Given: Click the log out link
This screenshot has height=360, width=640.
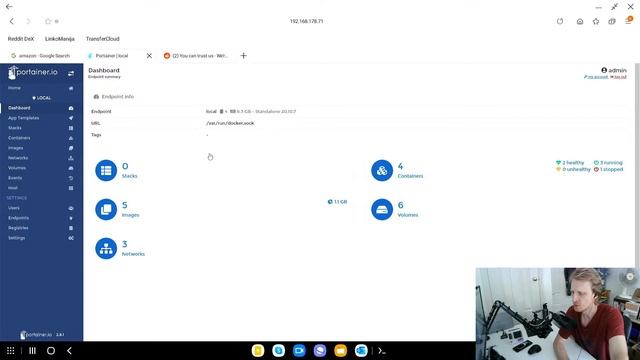Looking at the screenshot, I should coord(618,77).
